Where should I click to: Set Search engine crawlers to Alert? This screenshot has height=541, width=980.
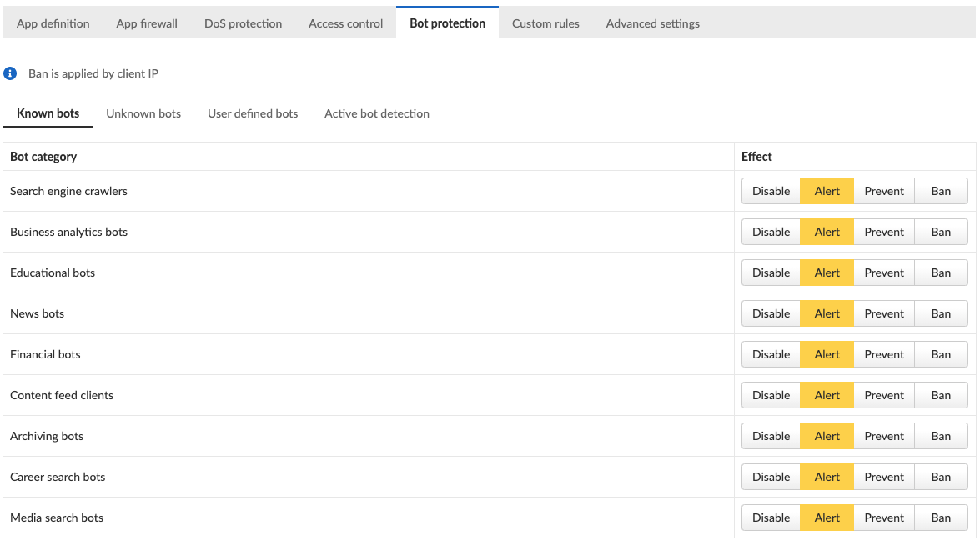827,191
